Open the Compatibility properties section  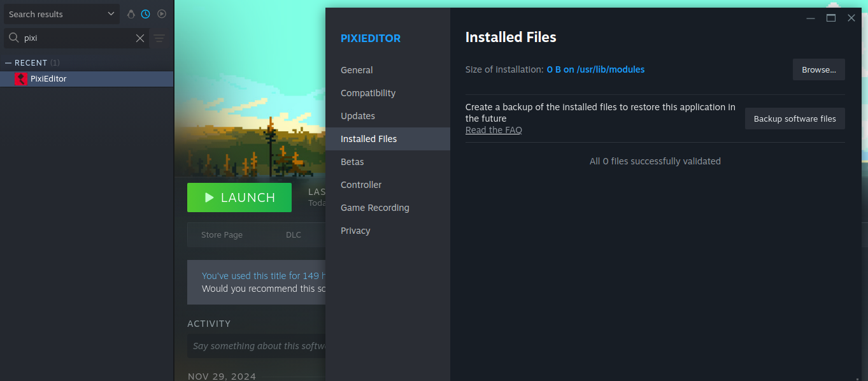[388, 93]
